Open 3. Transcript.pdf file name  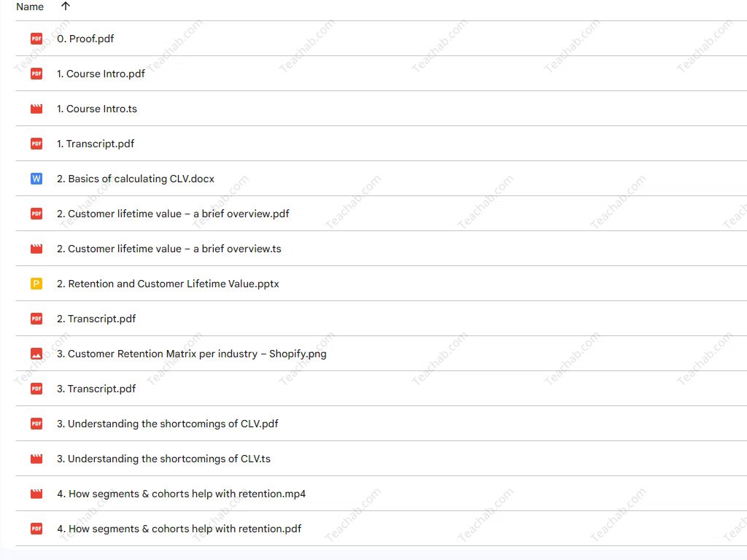(96, 389)
